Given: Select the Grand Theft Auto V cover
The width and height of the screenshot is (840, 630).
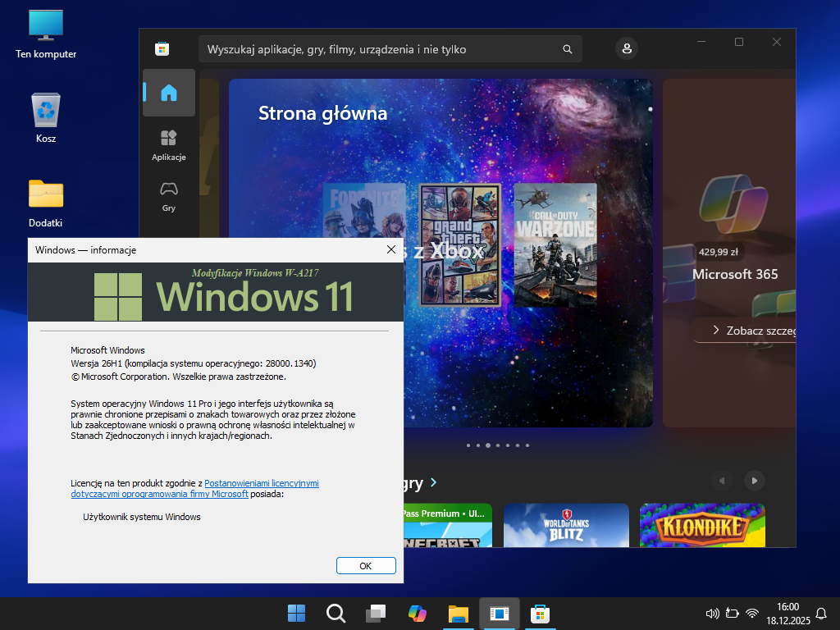Looking at the screenshot, I should coord(459,244).
